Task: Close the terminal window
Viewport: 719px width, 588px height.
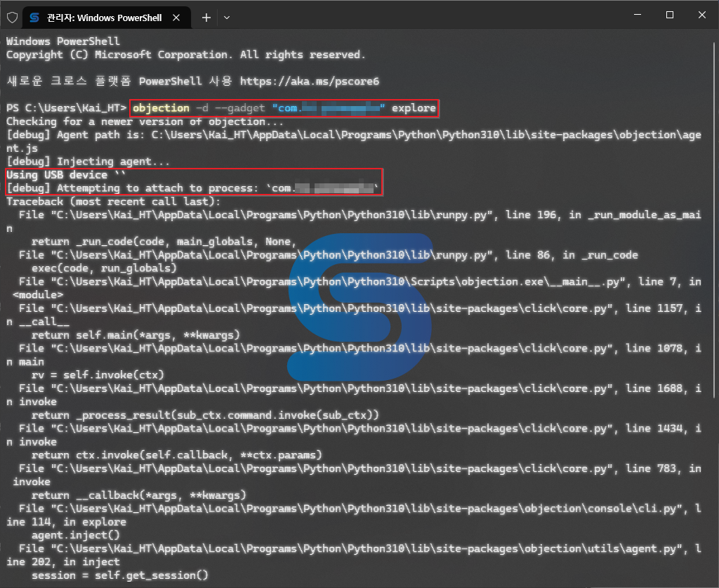Action: (701, 15)
